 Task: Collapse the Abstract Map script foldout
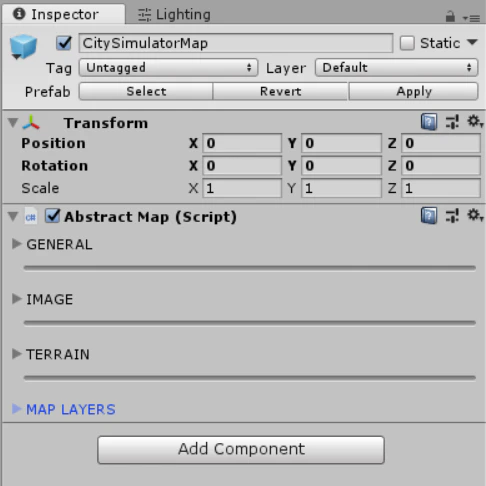coord(13,217)
